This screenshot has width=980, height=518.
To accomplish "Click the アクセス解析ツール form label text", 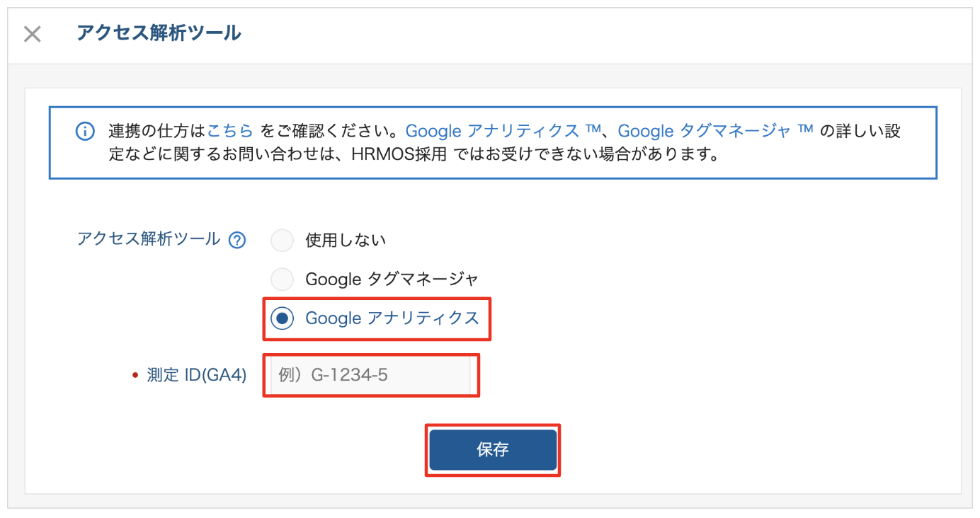I will pos(149,239).
